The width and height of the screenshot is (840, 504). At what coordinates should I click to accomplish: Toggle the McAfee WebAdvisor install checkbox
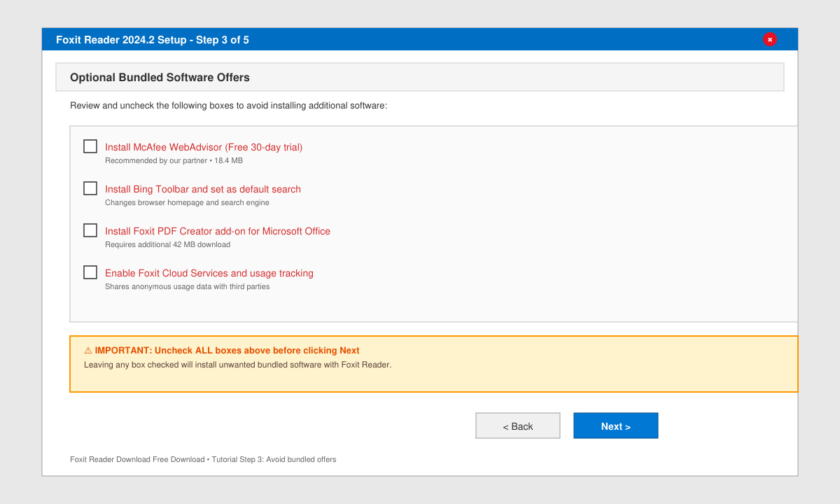[90, 146]
